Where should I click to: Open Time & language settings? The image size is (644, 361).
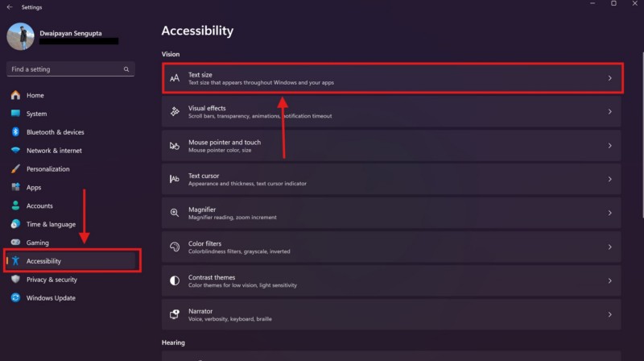[51, 224]
